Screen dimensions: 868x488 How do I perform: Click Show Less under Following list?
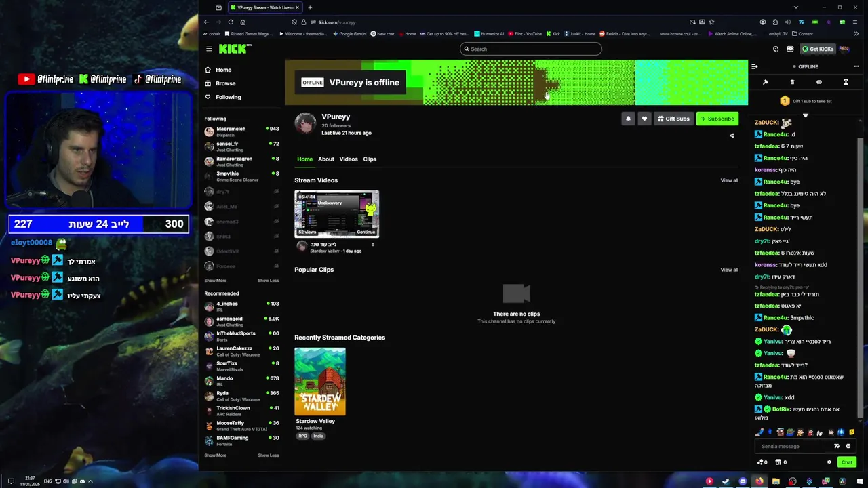pos(268,281)
